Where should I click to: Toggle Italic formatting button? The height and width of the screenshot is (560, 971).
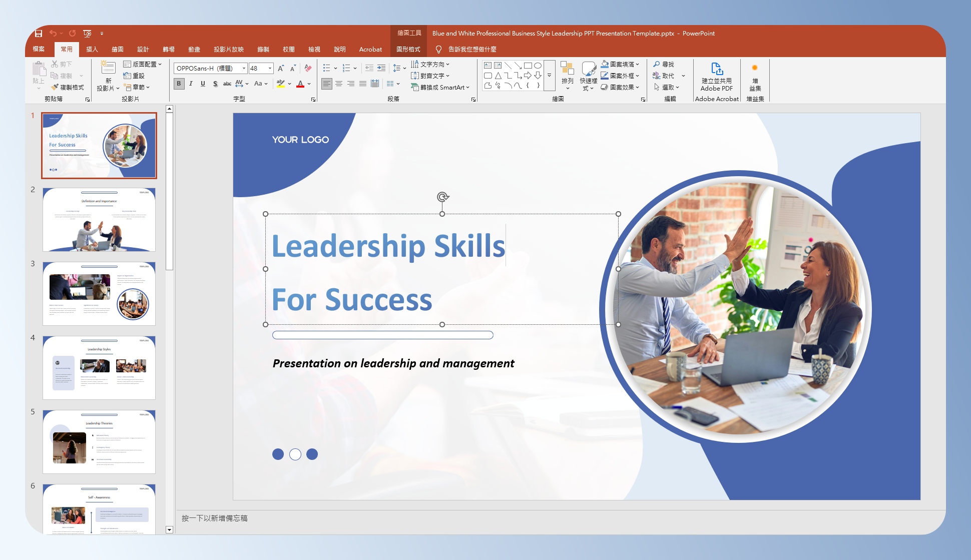click(191, 84)
